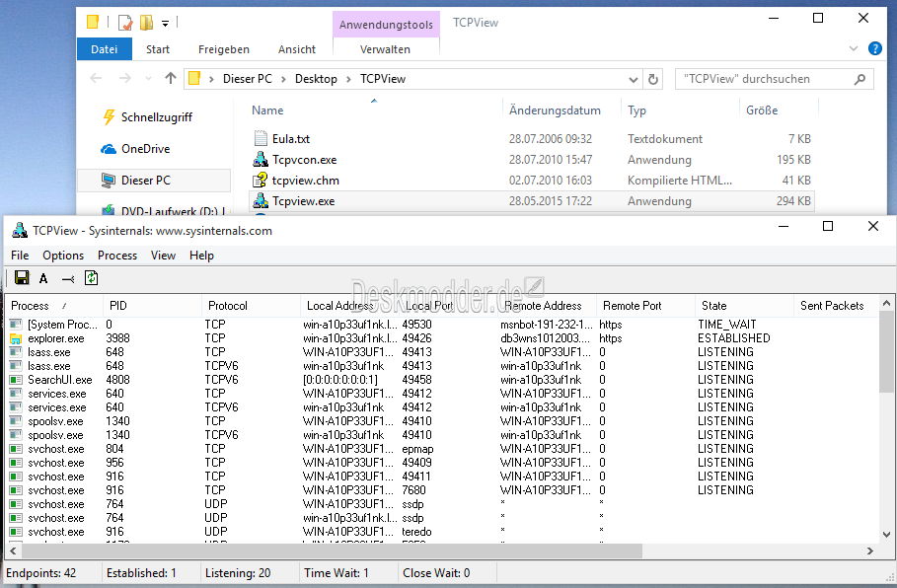Select the 'teredo' local port cell
Viewport: 897px width, 588px height.
coord(416,532)
